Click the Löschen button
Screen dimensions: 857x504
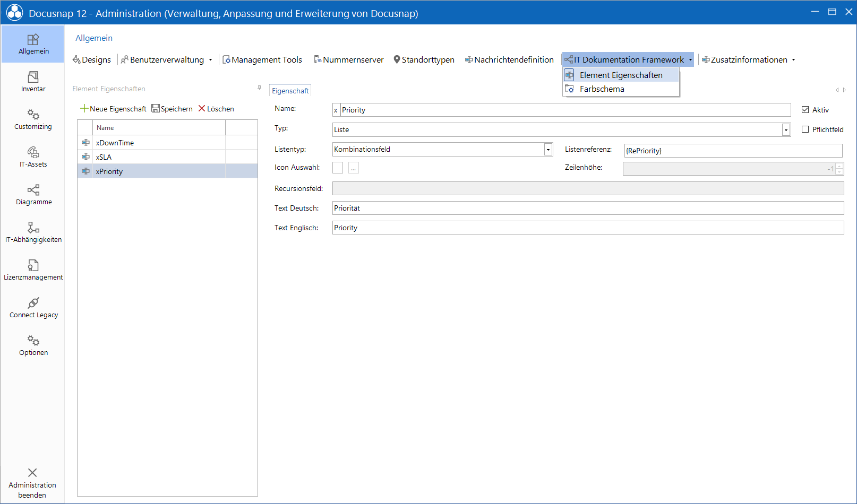click(216, 109)
